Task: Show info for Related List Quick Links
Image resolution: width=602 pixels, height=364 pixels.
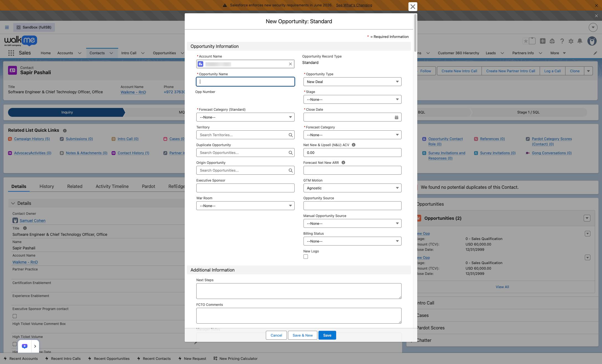Action: point(65,130)
